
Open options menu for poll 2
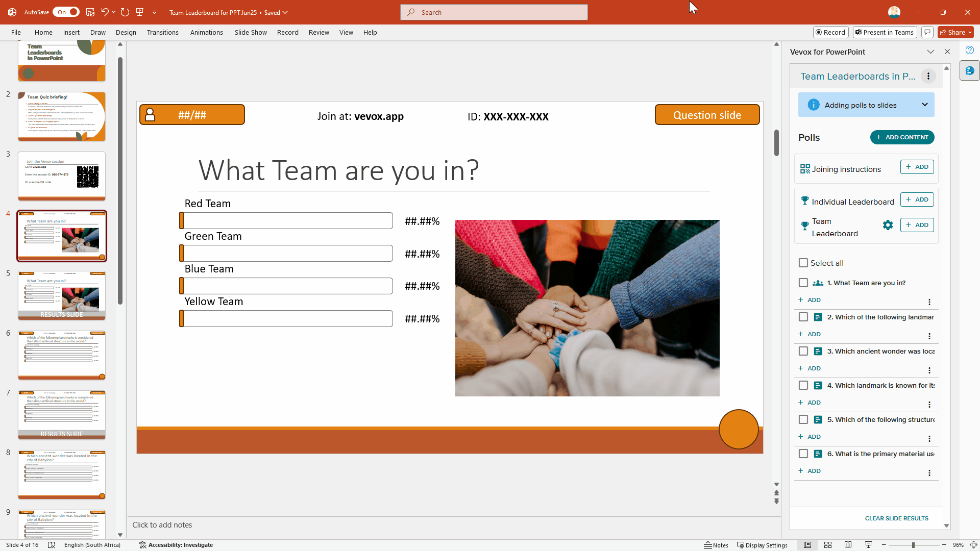pyautogui.click(x=929, y=336)
